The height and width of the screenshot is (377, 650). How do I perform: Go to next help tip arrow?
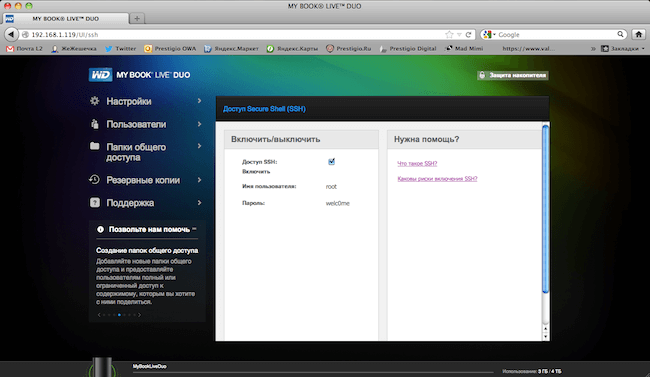(x=140, y=315)
